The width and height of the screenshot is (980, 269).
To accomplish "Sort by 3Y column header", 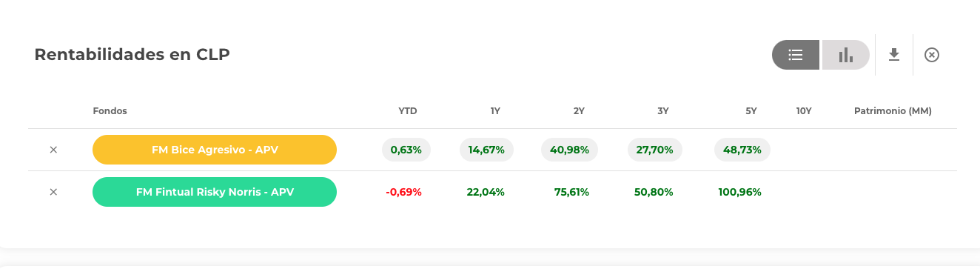I will point(663,111).
